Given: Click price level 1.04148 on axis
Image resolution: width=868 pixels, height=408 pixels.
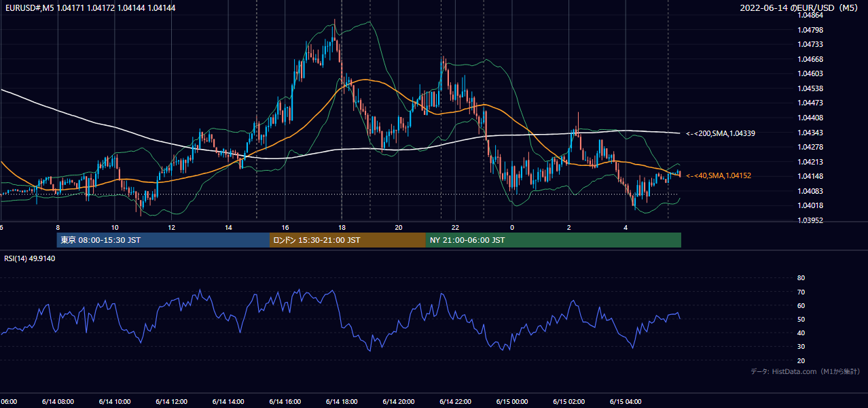Looking at the screenshot, I should point(810,177).
